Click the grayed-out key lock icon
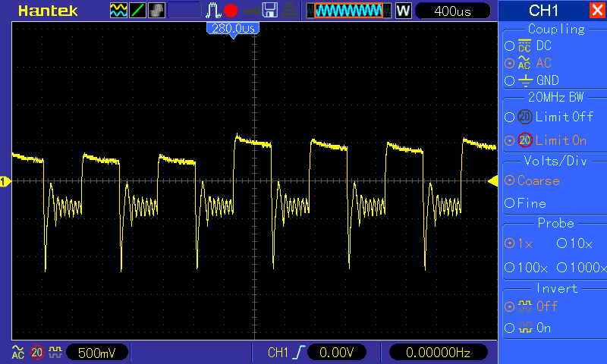Image resolution: width=607 pixels, height=364 pixels. [251, 11]
